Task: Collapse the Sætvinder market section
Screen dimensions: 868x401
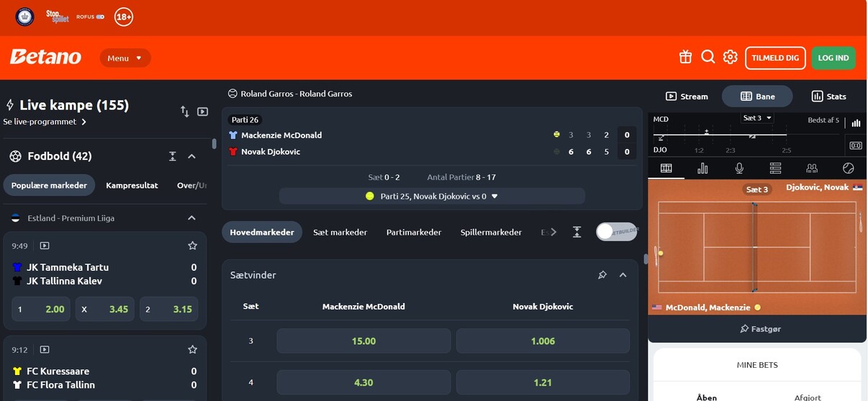Action: click(623, 275)
